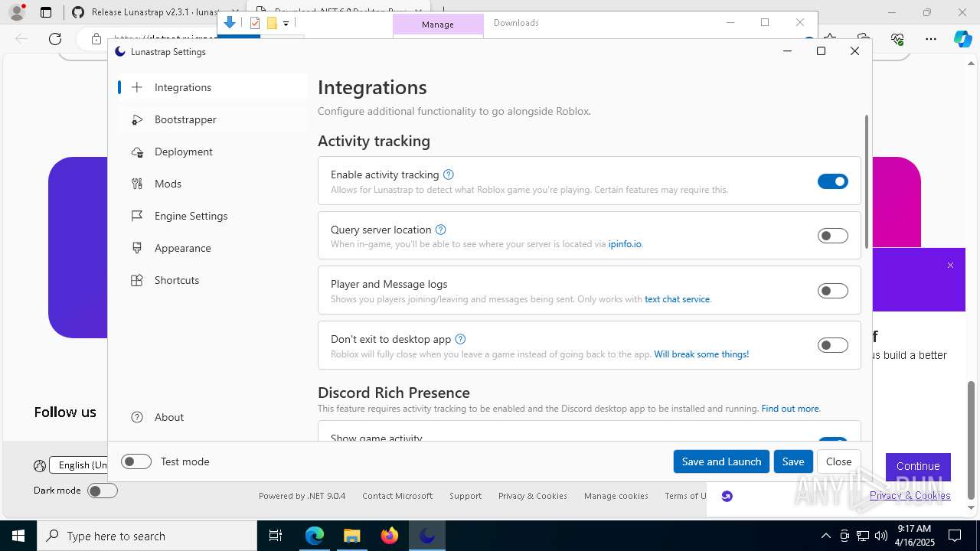The width and height of the screenshot is (980, 551).
Task: Go to the Deployment settings page
Action: tap(212, 152)
